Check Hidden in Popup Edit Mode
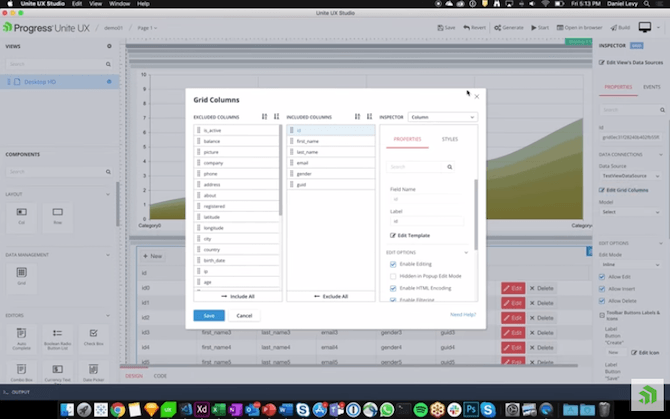670x419 pixels. click(x=393, y=276)
